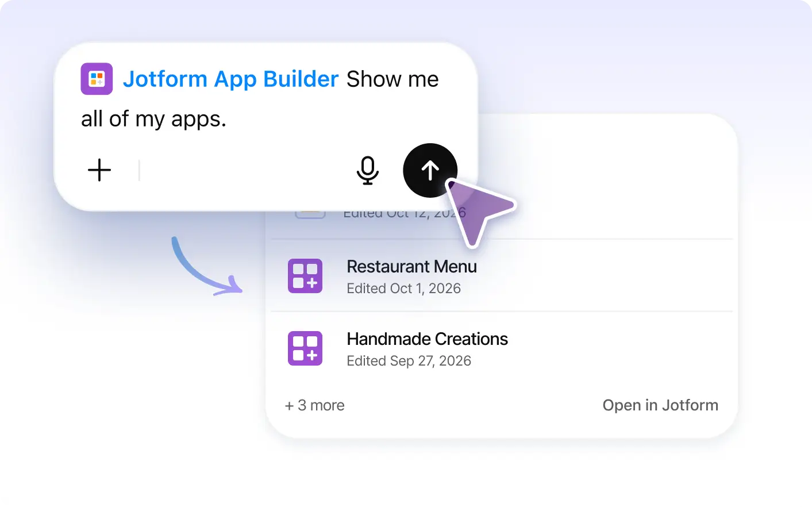Expand the "+ 3 more" apps list
Viewport: 812px width, 507px height.
click(x=315, y=405)
